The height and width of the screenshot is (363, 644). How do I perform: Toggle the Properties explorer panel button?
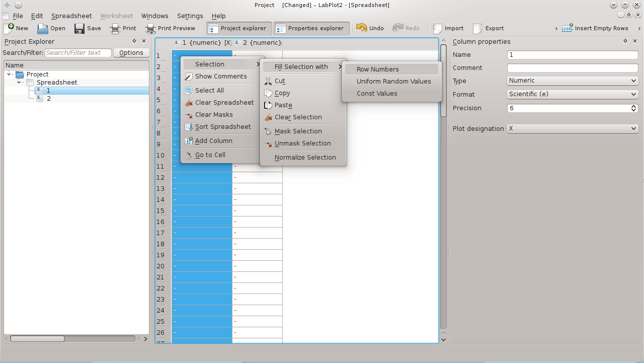coord(311,28)
